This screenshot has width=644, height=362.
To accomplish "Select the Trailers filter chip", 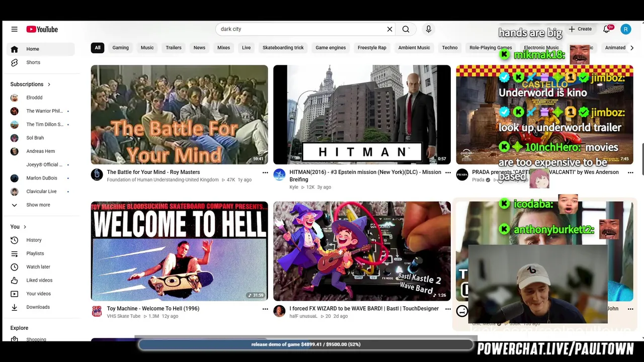I will coord(174,48).
